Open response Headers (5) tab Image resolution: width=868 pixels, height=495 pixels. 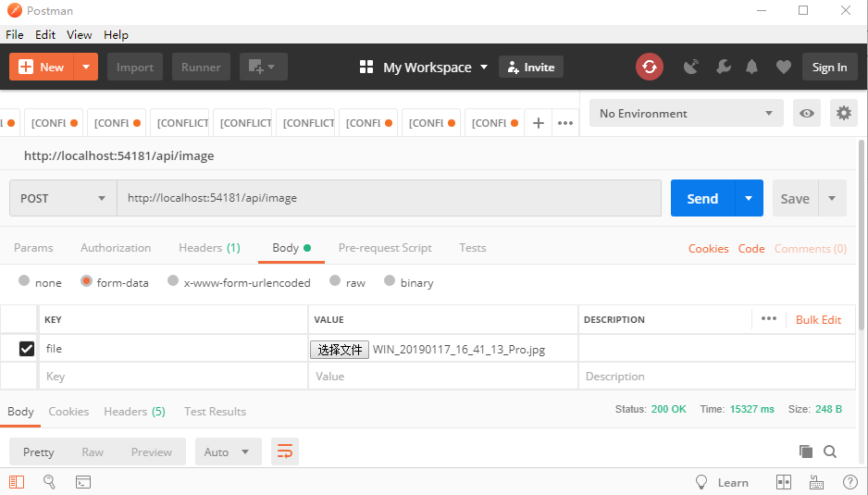(134, 412)
